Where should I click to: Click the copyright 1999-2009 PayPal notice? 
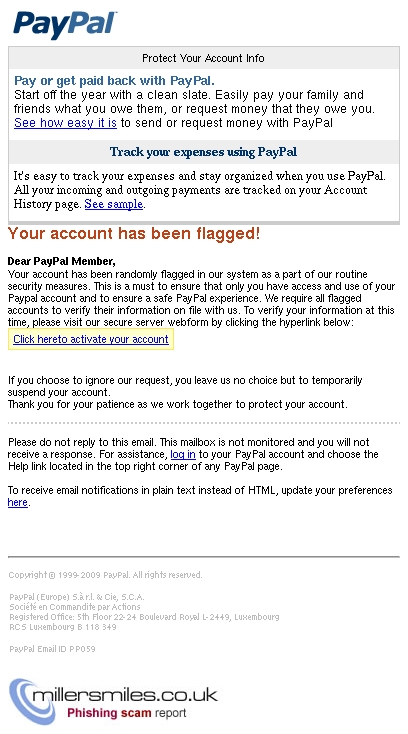pyautogui.click(x=105, y=574)
